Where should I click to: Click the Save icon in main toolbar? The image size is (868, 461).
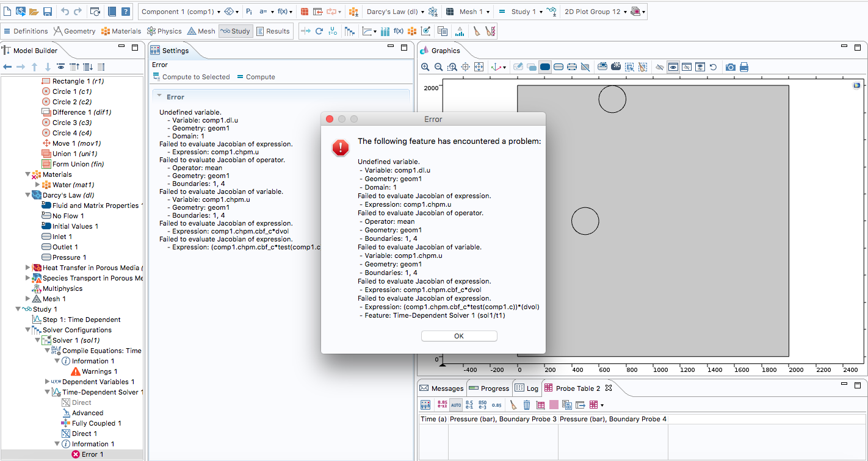47,12
